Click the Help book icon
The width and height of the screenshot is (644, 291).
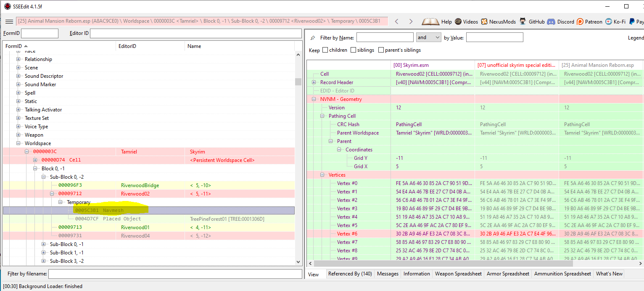(x=430, y=21)
